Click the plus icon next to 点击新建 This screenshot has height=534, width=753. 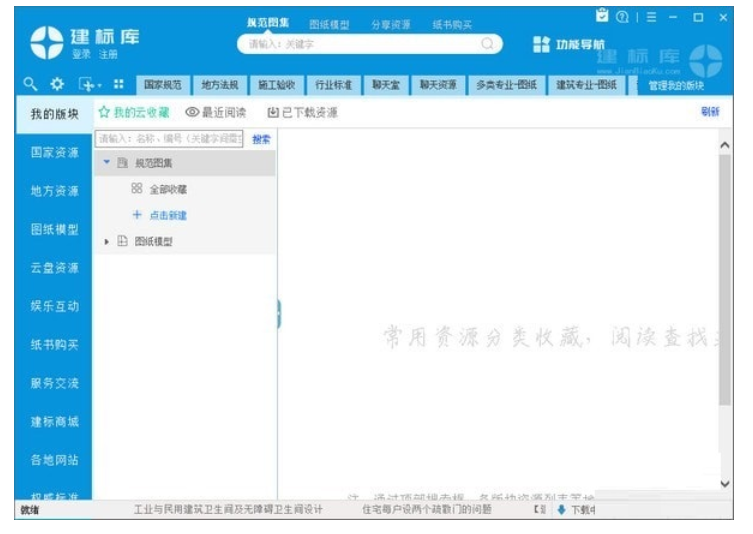(137, 215)
